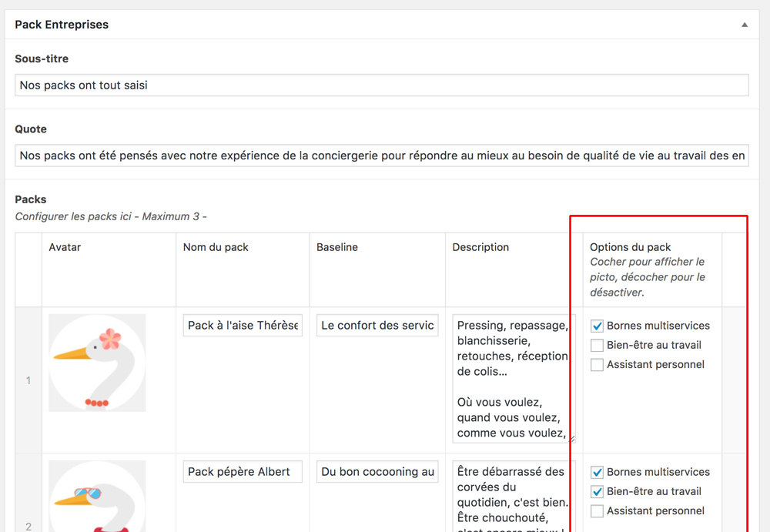Viewport: 770px width, 532px height.
Task: Disable Bien-être au travail for second pack
Action: point(597,491)
